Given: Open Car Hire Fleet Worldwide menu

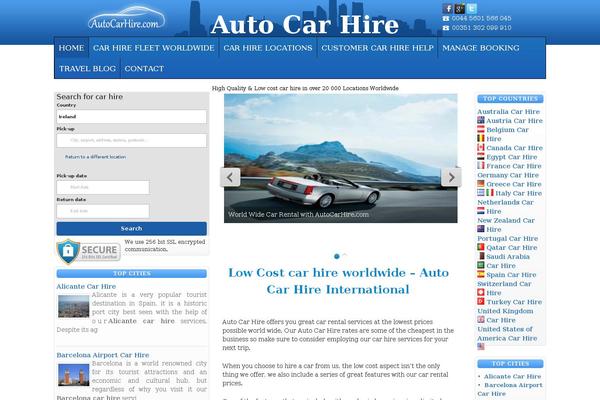Looking at the screenshot, I should pyautogui.click(x=153, y=48).
